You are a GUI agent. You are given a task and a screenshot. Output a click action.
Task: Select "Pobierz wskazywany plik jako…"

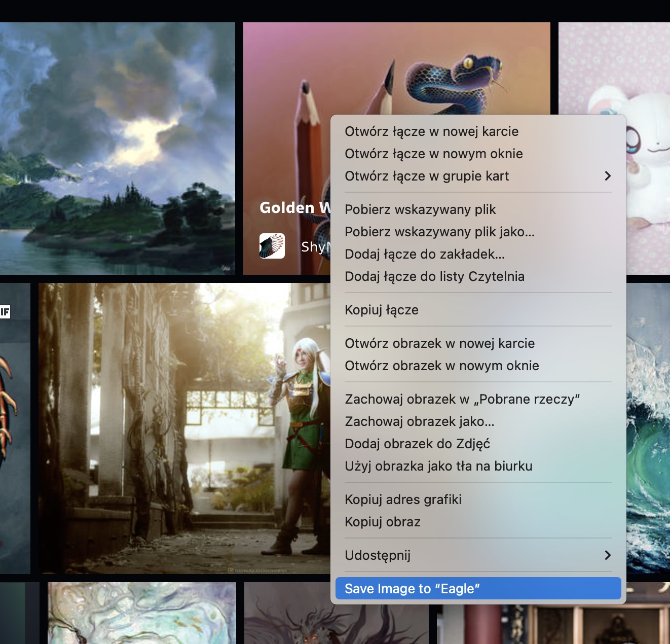478,232
